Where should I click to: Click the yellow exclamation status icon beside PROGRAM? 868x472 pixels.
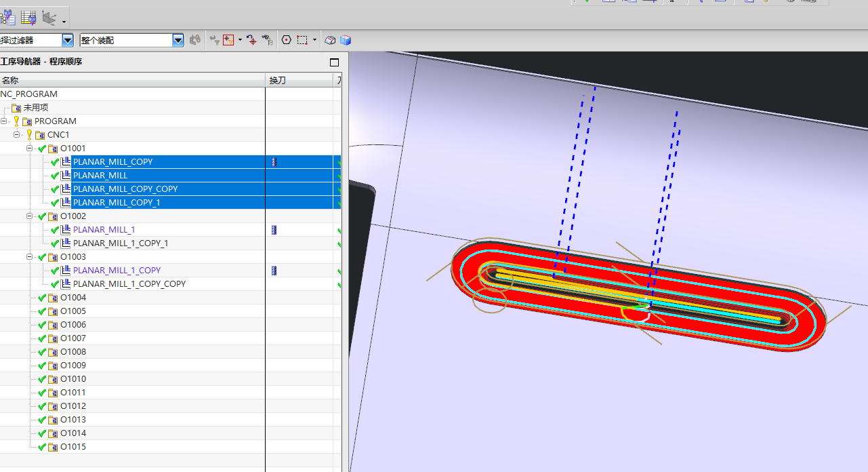[x=16, y=121]
